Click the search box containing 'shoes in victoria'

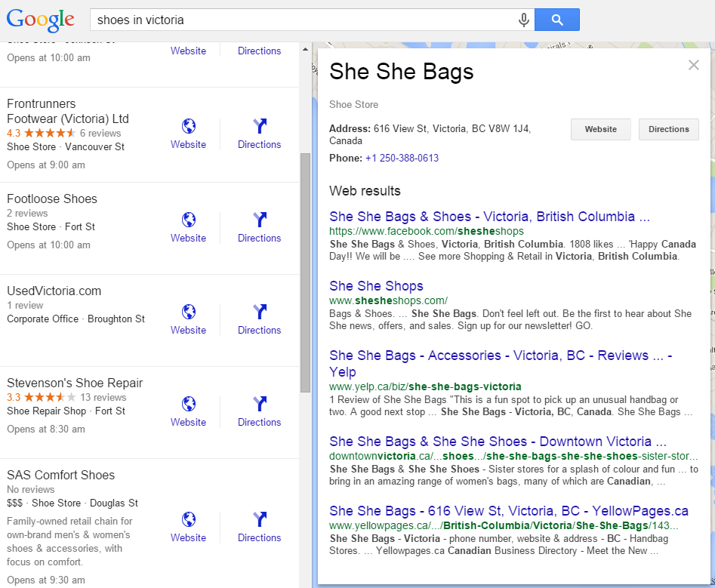coord(302,20)
